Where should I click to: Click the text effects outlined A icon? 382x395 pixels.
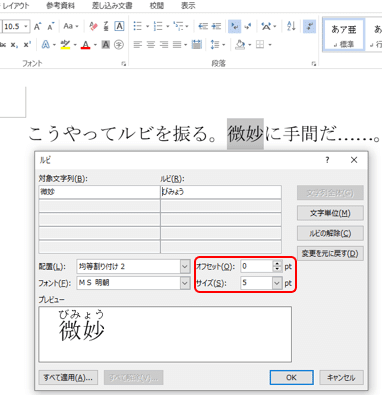(x=45, y=45)
